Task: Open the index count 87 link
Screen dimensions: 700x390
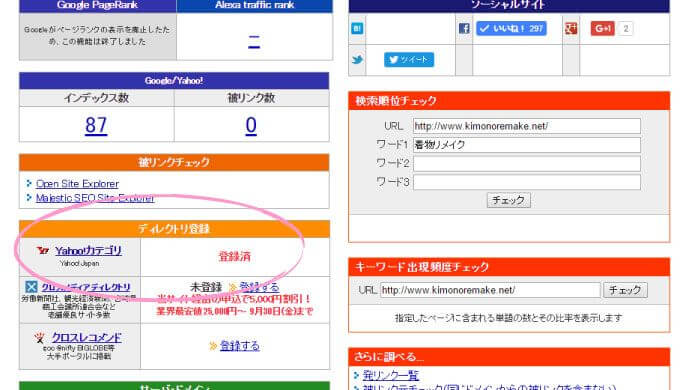Action: click(x=96, y=125)
